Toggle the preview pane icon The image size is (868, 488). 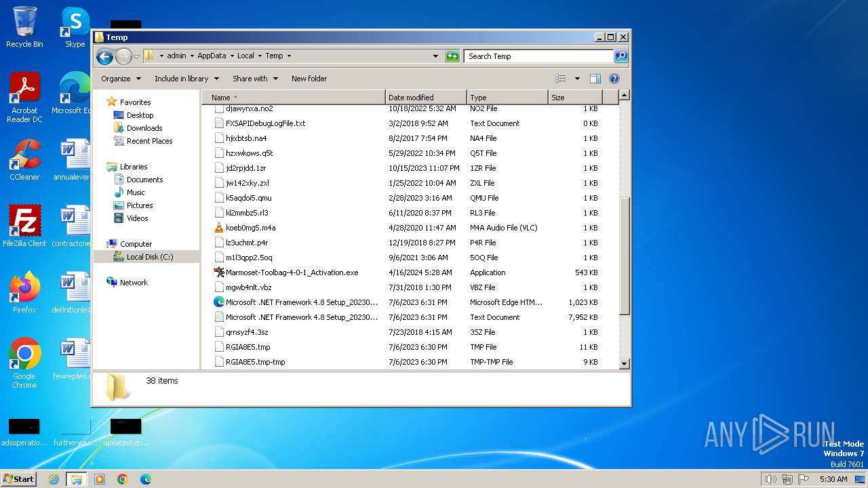(x=595, y=79)
